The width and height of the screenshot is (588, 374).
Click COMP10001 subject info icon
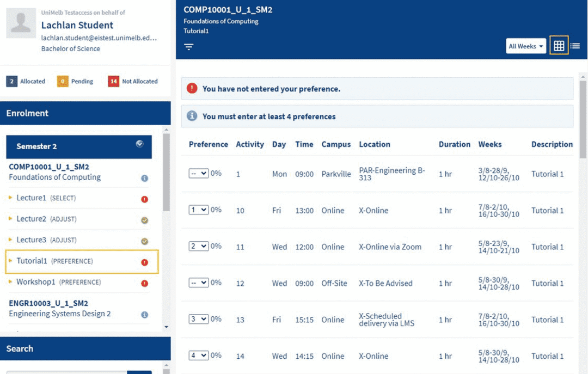(x=144, y=178)
